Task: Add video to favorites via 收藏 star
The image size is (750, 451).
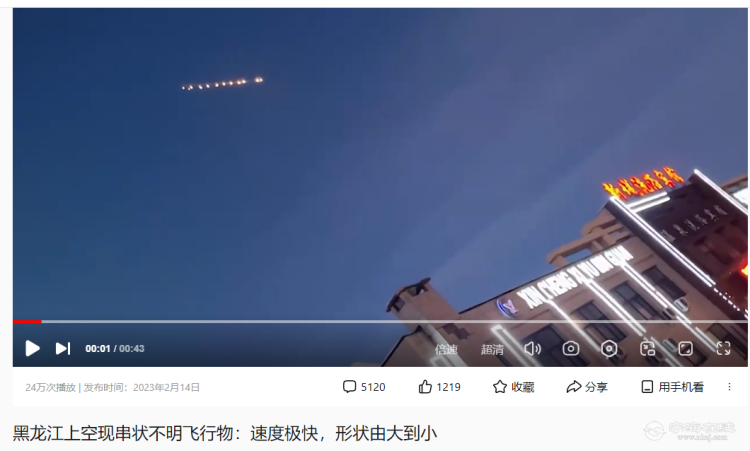Action: pyautogui.click(x=513, y=386)
